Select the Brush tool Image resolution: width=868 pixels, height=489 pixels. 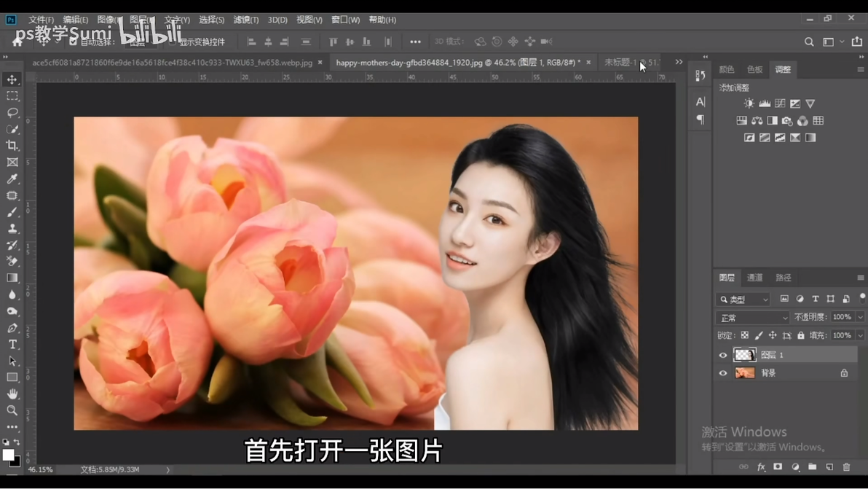12,212
